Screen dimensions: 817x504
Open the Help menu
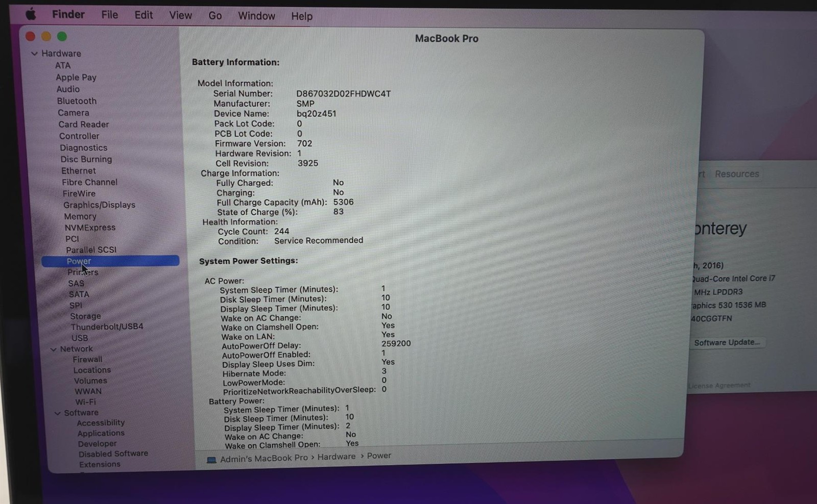(x=301, y=16)
